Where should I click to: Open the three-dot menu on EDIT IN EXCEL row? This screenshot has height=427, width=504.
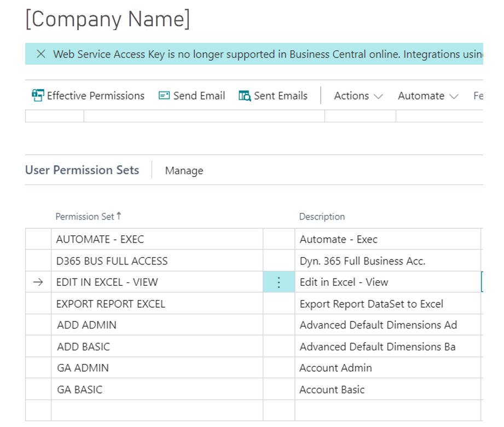coord(279,282)
